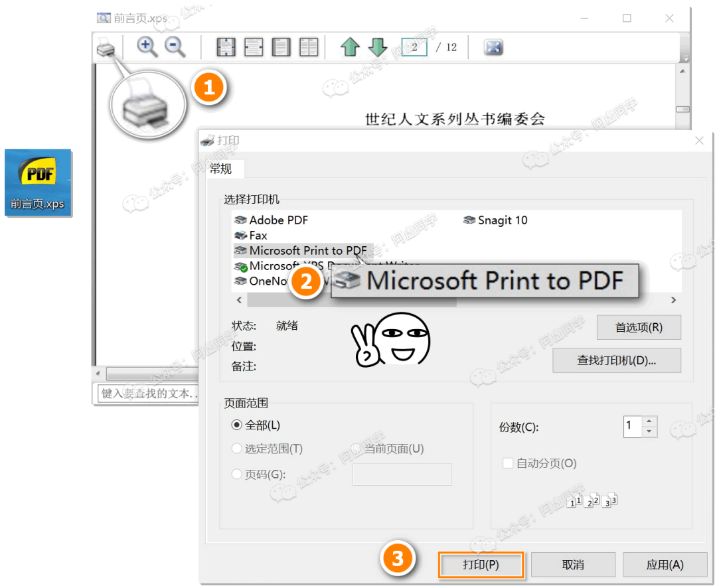Image resolution: width=717 pixels, height=588 pixels.
Task: Close the 前言页.xps viewer window
Action: pos(669,19)
